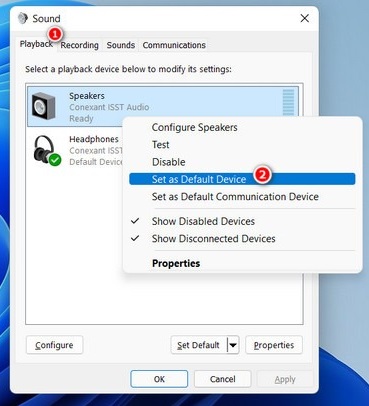369x406 pixels.
Task: Select the Speakers device icon
Action: [43, 107]
